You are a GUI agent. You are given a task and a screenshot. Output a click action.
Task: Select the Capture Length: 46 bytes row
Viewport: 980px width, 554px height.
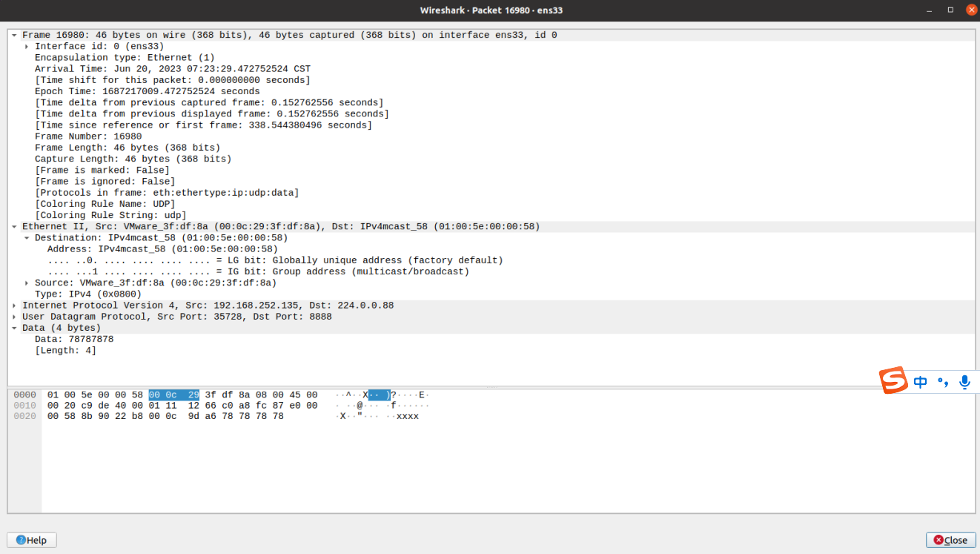click(x=492, y=159)
